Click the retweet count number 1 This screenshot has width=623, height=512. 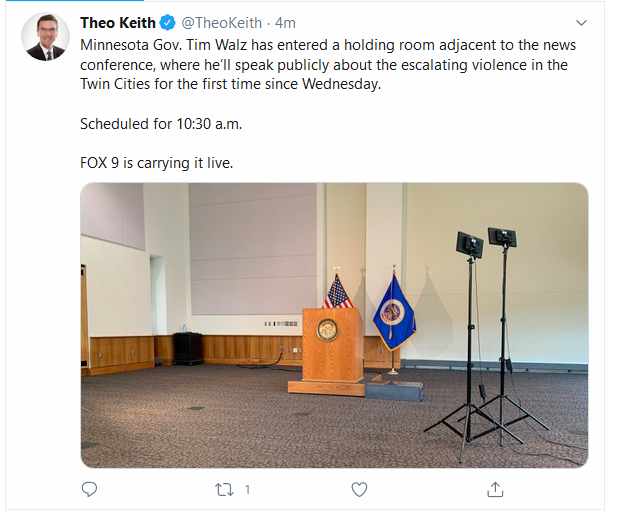click(247, 489)
